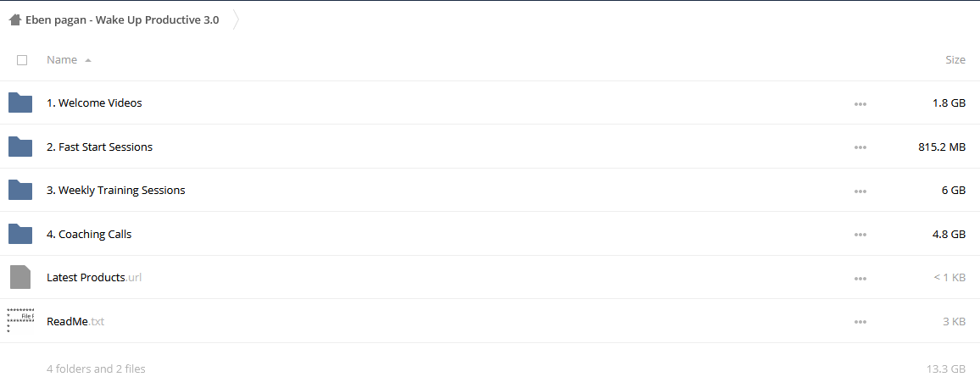Open more options for Latest Products.url
This screenshot has height=388, width=980.
pos(860,279)
